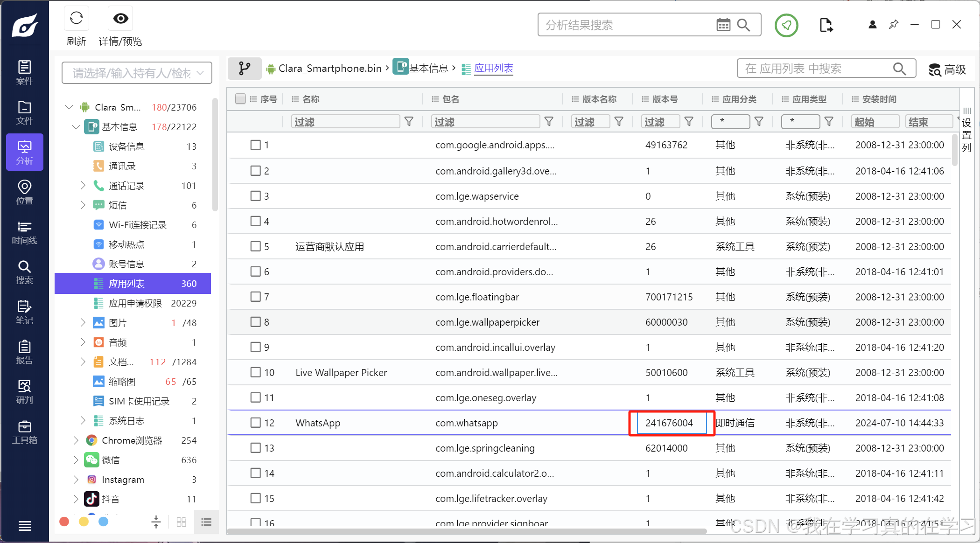Open the 时间线 timeline sidebar icon
This screenshot has height=543, width=980.
coord(24,232)
